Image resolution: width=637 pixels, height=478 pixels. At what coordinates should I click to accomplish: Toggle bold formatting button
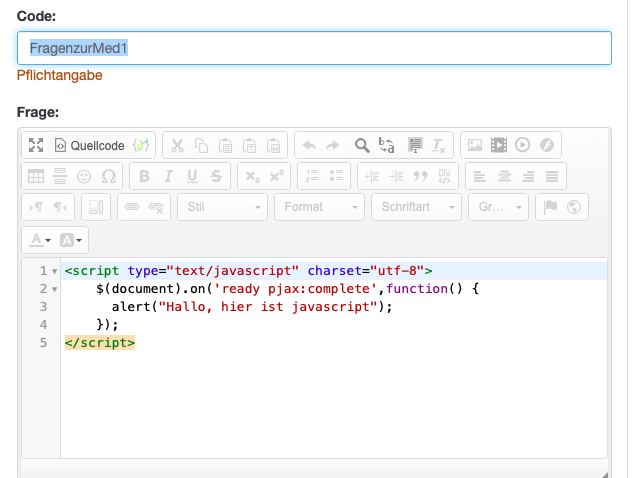(x=144, y=176)
